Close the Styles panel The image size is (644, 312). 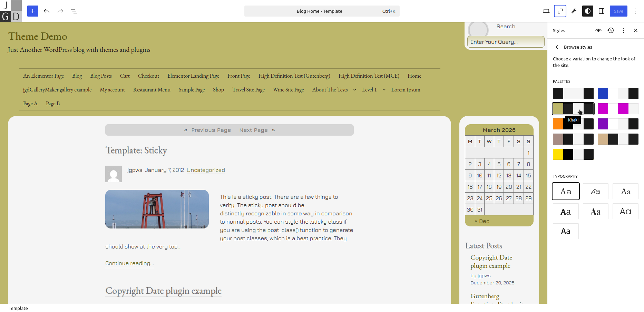(x=635, y=30)
